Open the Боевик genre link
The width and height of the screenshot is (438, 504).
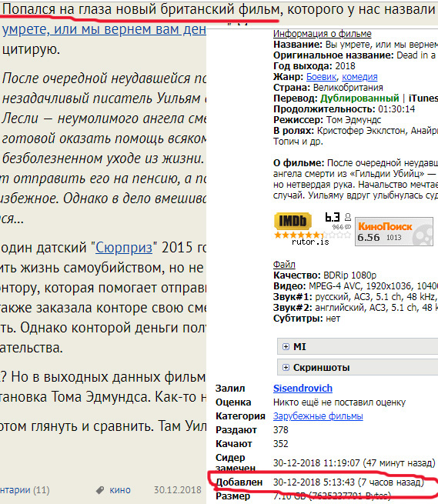click(x=321, y=77)
